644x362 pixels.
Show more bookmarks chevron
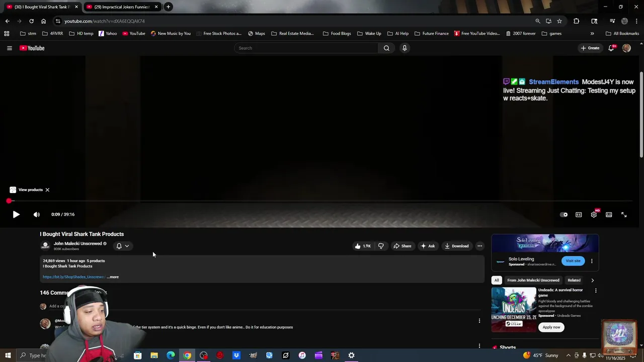click(592, 34)
